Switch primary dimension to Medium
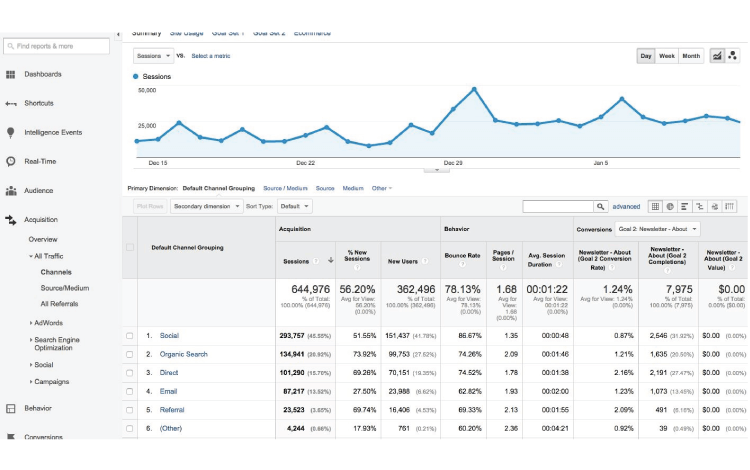This screenshot has height=470, width=750. coord(353,188)
